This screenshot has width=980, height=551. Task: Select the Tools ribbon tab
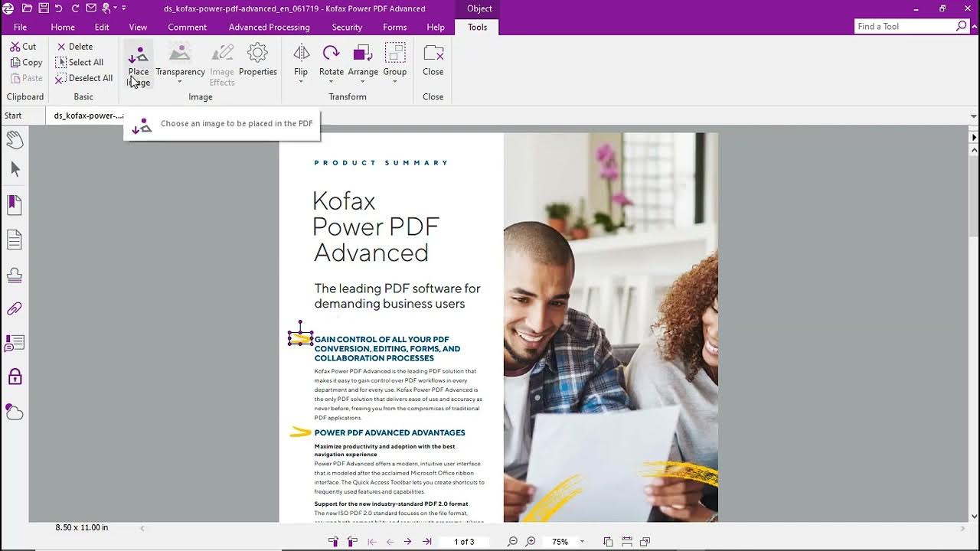tap(478, 27)
